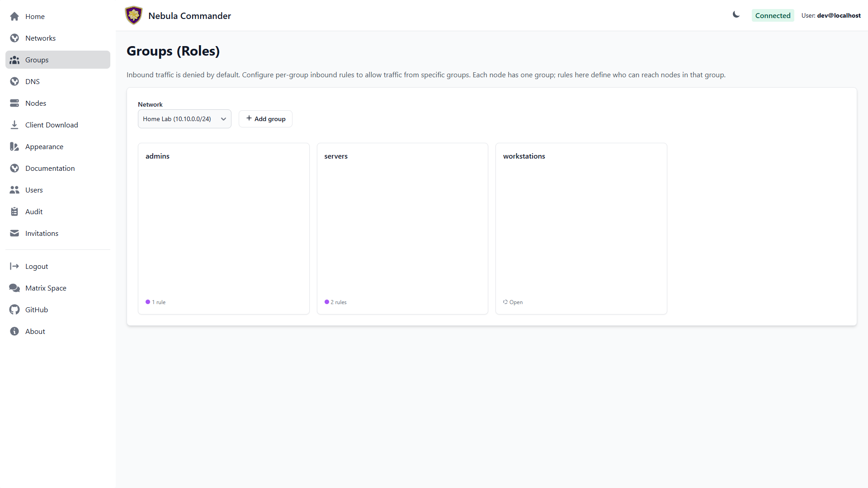Click the Client Download arrow icon
This screenshot has width=868, height=488.
pos(14,125)
